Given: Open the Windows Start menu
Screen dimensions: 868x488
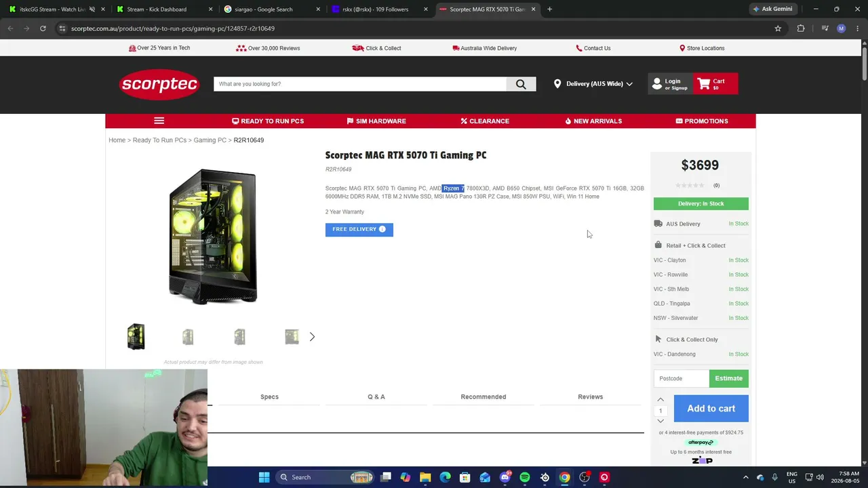Looking at the screenshot, I should point(264,477).
